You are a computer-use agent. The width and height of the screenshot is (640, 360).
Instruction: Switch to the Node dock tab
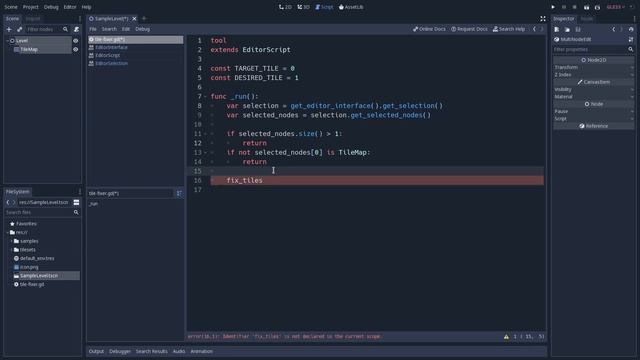587,19
